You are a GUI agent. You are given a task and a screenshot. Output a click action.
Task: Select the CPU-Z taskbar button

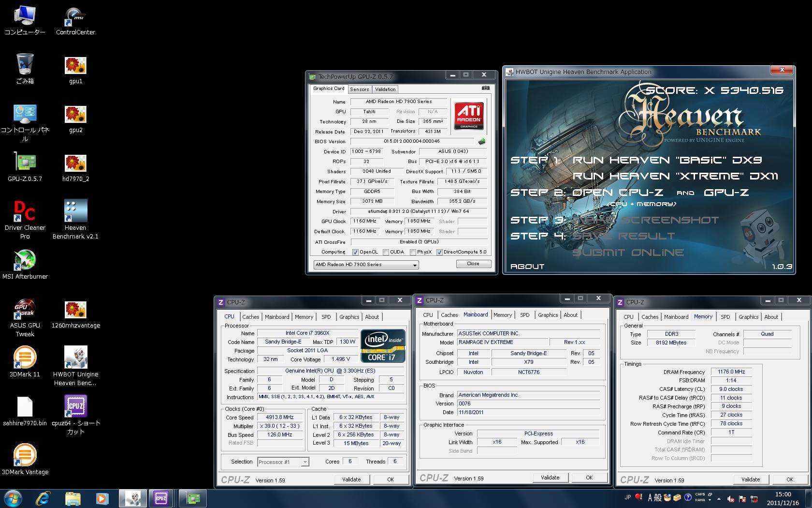162,498
